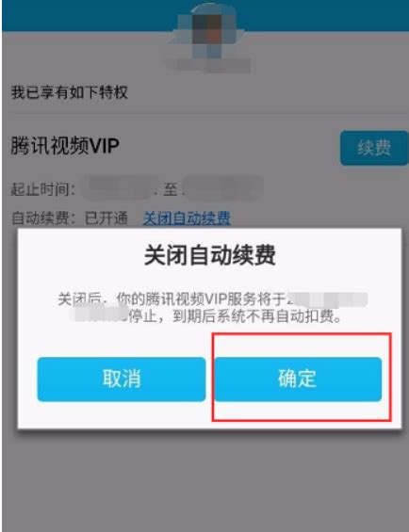
Task: Tap the 我已享有如下特权 heading
Action: [70, 92]
